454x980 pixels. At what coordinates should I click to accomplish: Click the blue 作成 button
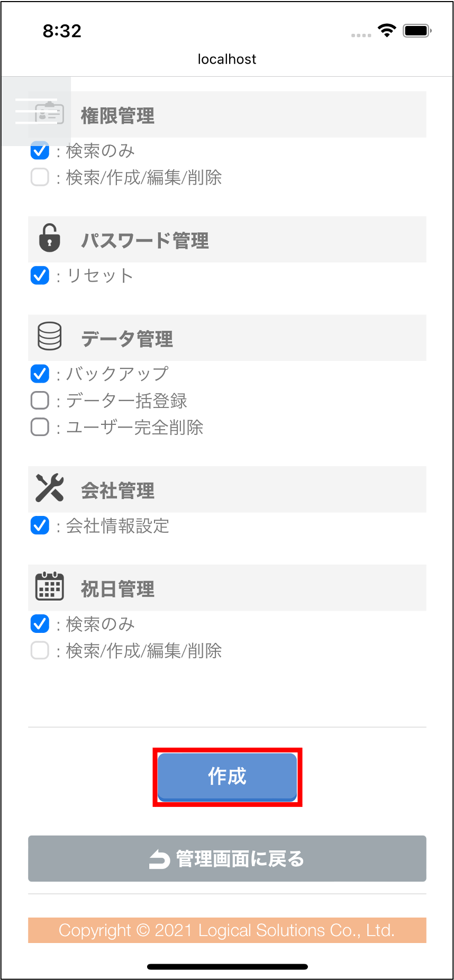click(x=227, y=777)
